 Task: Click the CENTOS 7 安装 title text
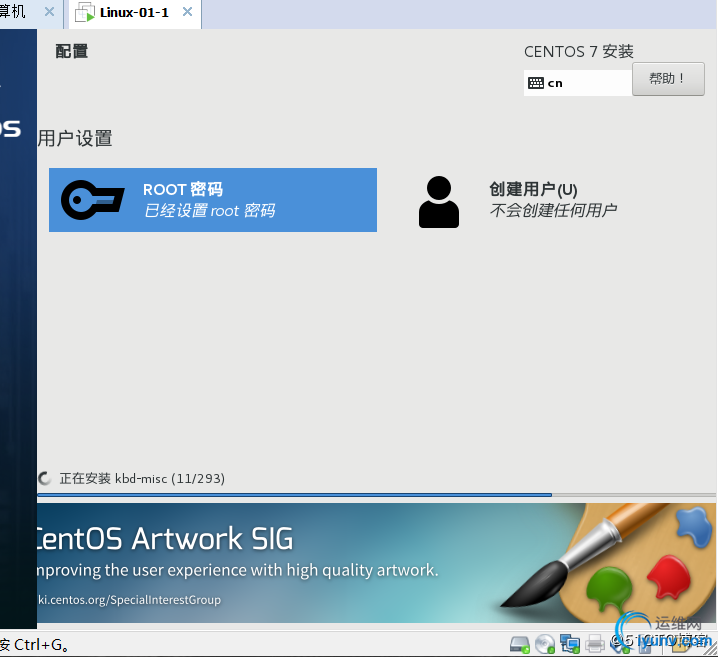[579, 52]
